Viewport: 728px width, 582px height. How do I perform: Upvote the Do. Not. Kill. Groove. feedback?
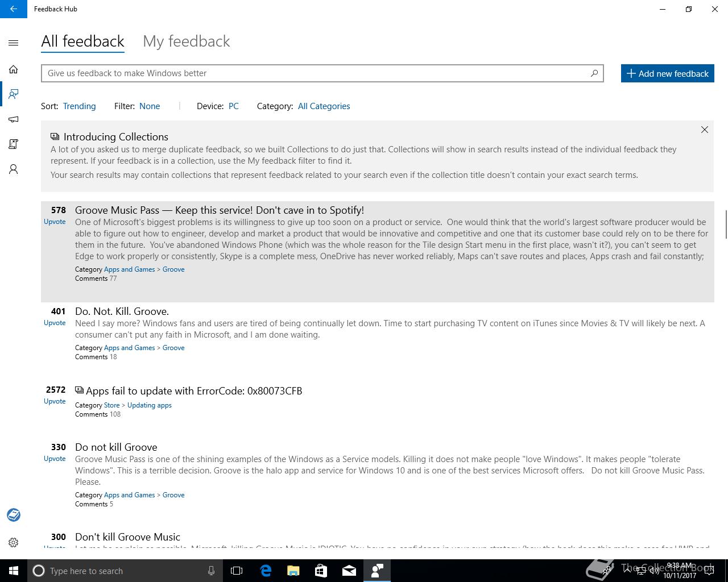pyautogui.click(x=55, y=323)
